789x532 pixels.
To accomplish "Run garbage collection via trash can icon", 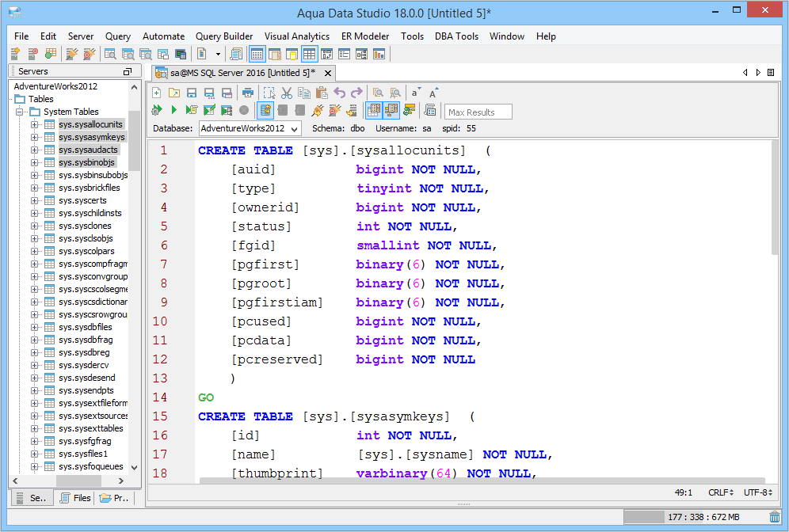I will pyautogui.click(x=774, y=517).
